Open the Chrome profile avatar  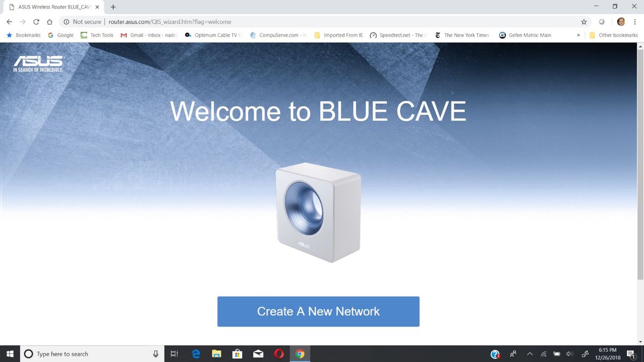pyautogui.click(x=620, y=21)
